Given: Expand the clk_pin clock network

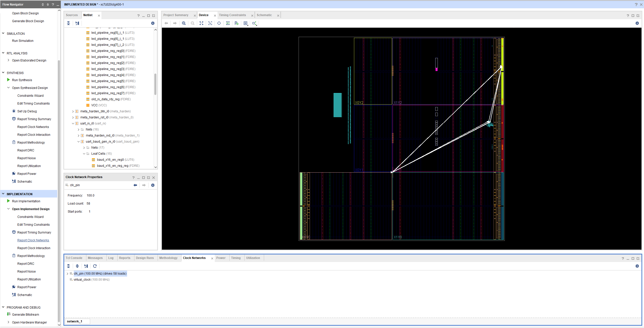Looking at the screenshot, I should click(67, 274).
